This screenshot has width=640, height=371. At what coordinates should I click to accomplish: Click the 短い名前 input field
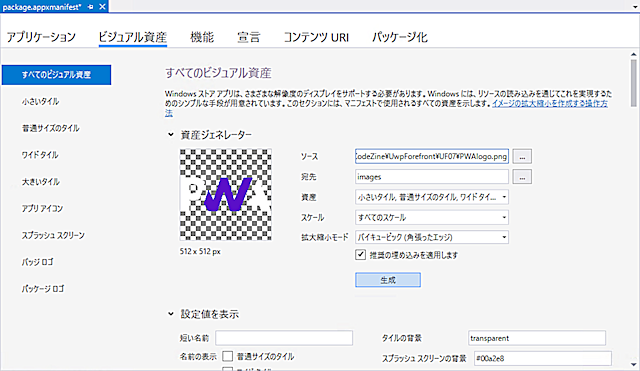coord(284,338)
